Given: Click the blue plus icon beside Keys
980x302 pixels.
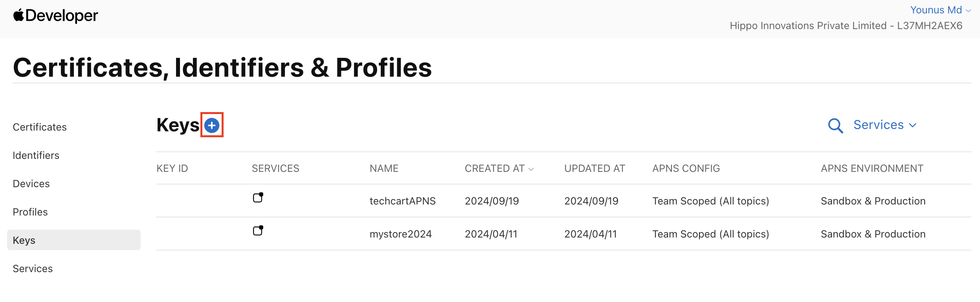Looking at the screenshot, I should [212, 125].
